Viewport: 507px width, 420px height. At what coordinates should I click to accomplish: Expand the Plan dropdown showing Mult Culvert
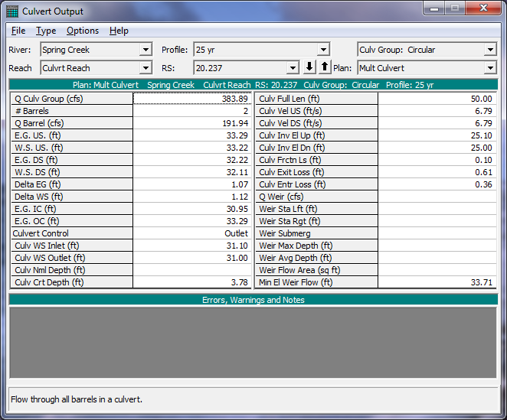(490, 68)
